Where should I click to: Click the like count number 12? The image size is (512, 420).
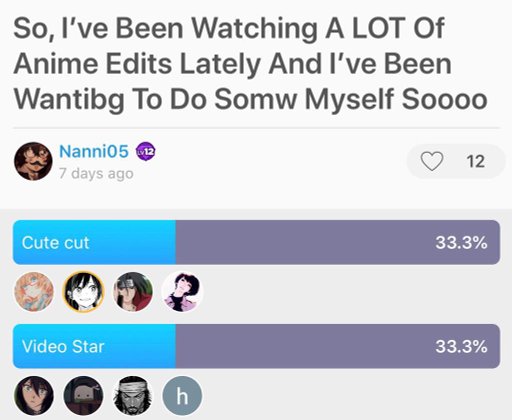point(476,162)
